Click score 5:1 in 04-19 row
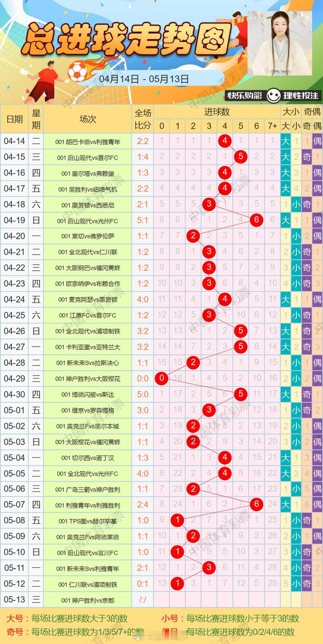 pos(143,220)
